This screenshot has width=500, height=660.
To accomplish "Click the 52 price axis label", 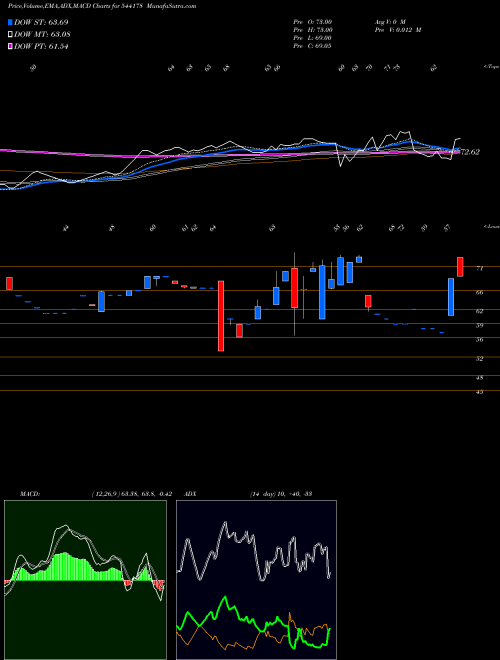I will click(479, 359).
